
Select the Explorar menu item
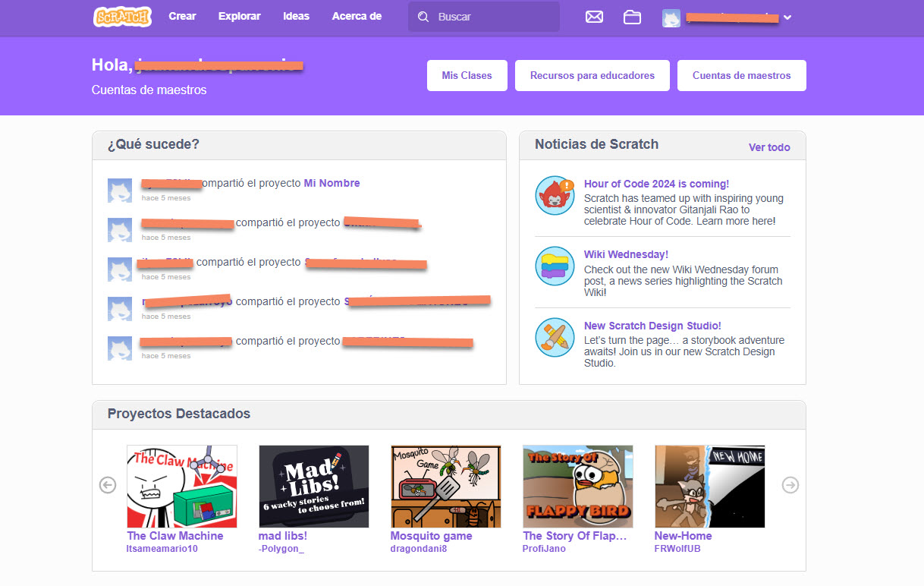tap(239, 16)
